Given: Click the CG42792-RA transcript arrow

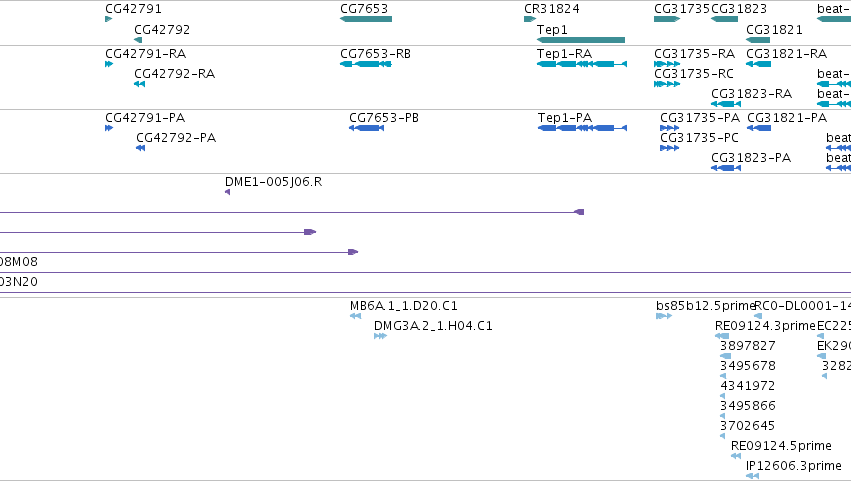Looking at the screenshot, I should click(x=139, y=84).
